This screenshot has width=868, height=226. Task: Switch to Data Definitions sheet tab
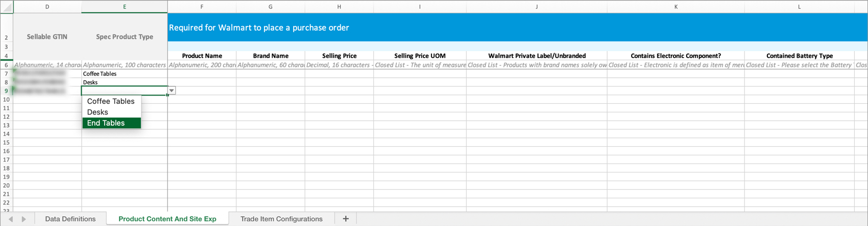[70, 219]
